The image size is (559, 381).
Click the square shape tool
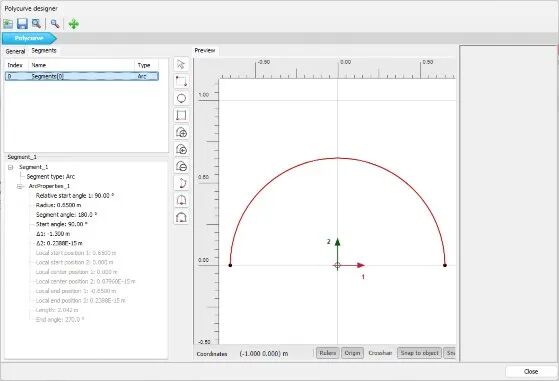[181, 115]
